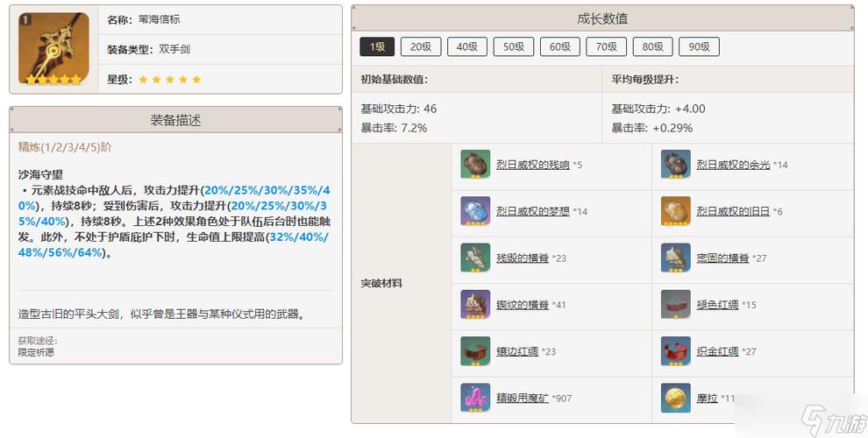Click the 突破材料 row label
Screen dimensions: 868x438
point(381,283)
